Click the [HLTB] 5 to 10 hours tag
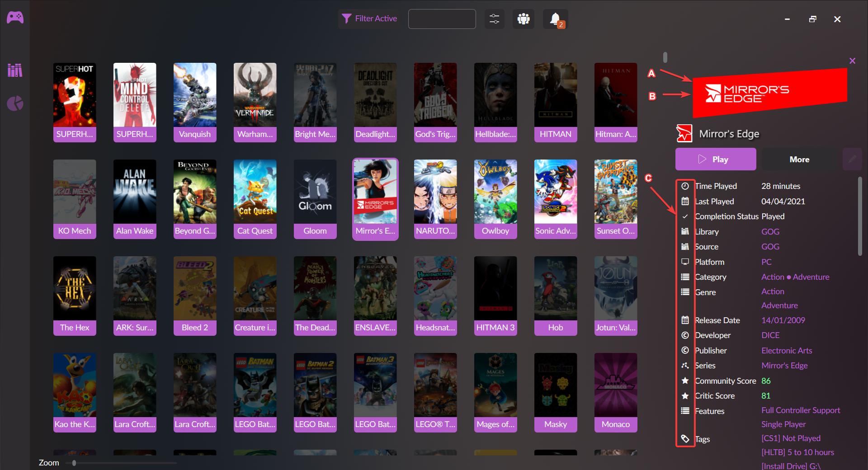The width and height of the screenshot is (868, 470). (797, 452)
